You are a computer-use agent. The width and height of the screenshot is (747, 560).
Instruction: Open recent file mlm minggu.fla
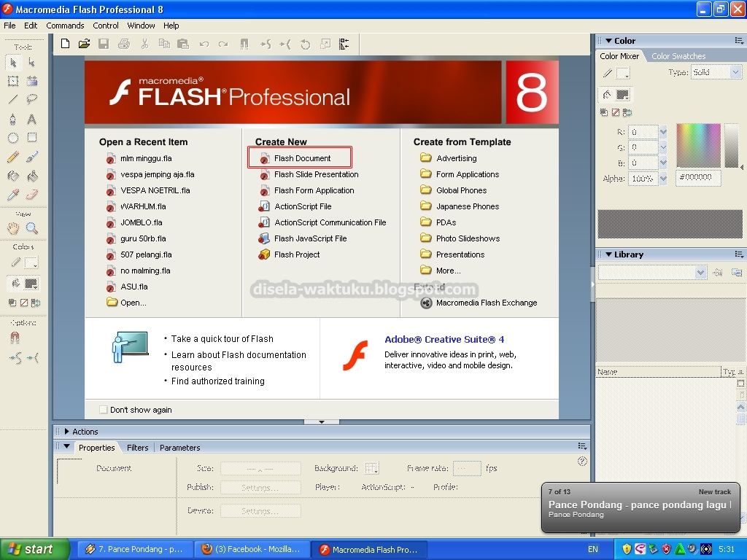145,158
